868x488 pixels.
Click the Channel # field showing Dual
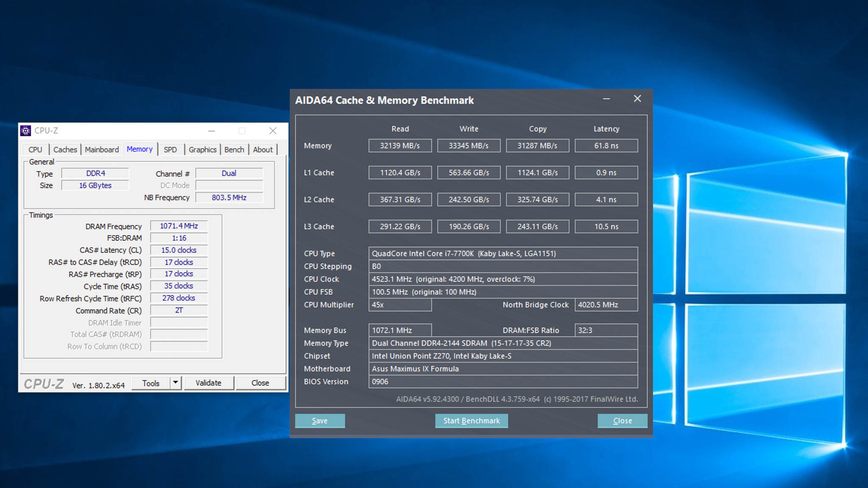pyautogui.click(x=229, y=173)
